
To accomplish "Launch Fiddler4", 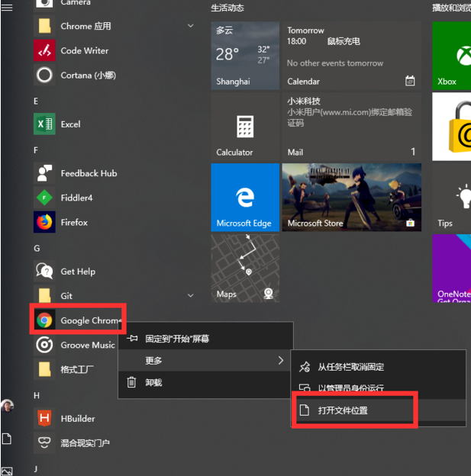I will [114, 198].
